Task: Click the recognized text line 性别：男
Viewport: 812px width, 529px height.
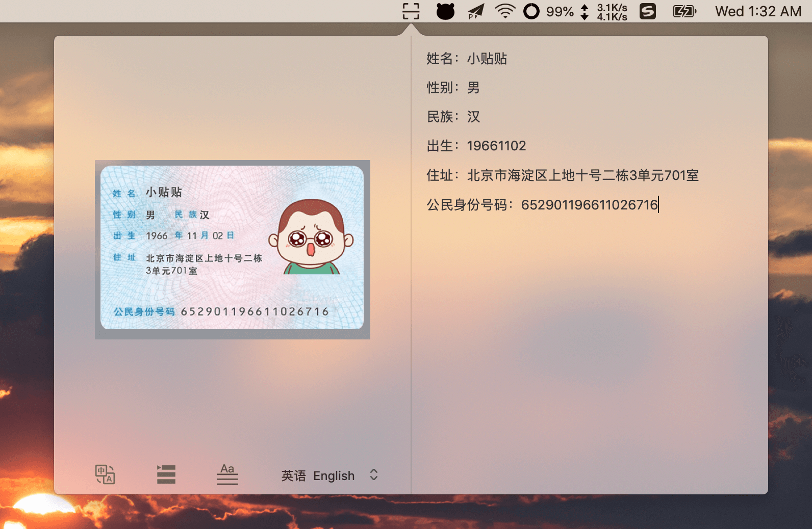Action: (x=453, y=88)
